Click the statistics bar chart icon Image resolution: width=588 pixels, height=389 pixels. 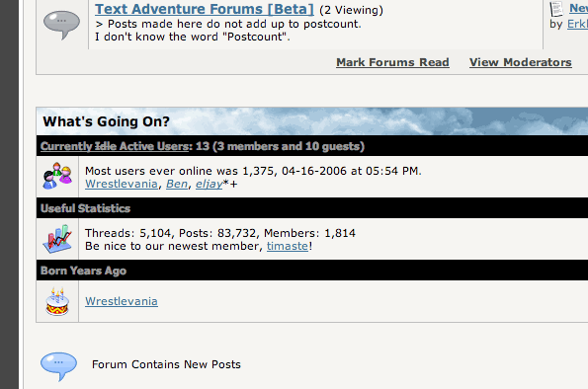tap(57, 239)
